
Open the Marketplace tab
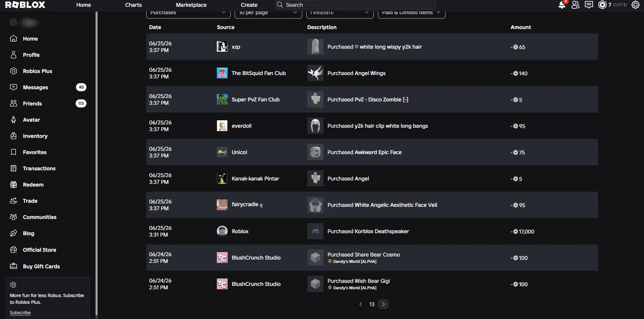click(191, 5)
